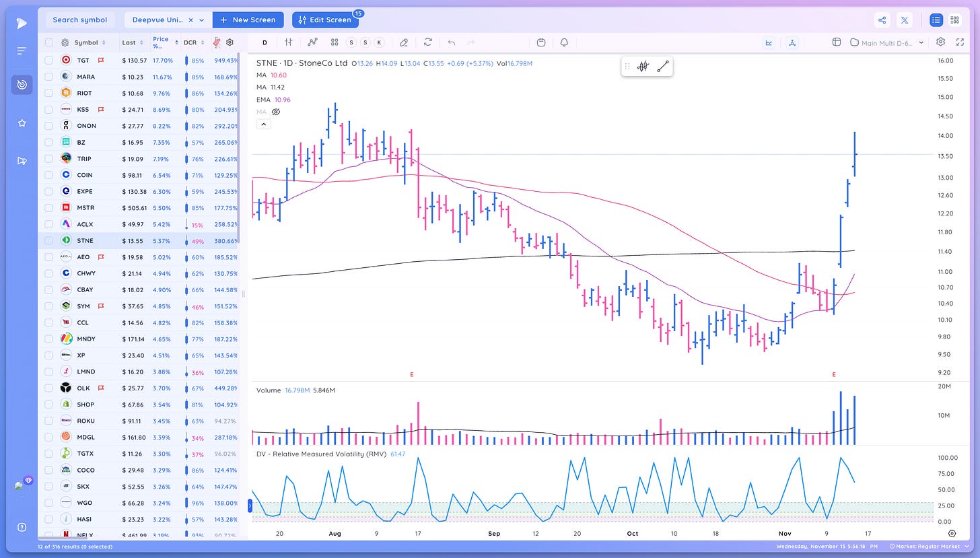Click the K circle button in chart toolbar
This screenshot has height=558, width=980.
click(x=380, y=42)
